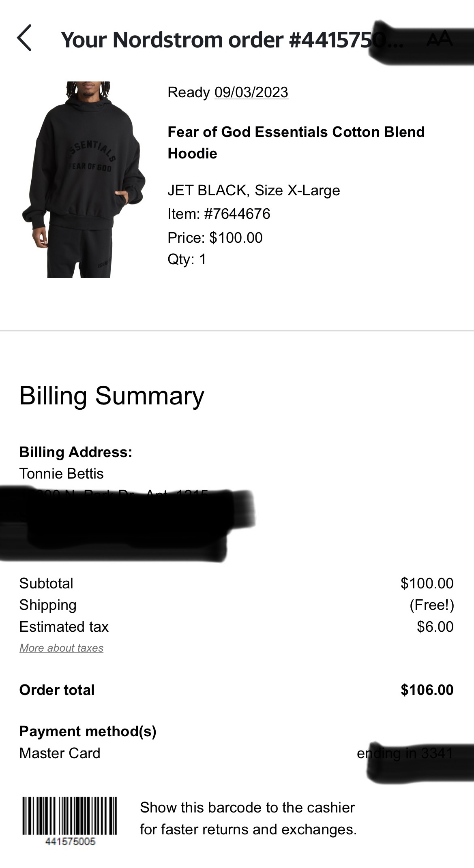Click the 09/03/2023 ready date link
Viewport: 474px width, 868px height.
251,92
